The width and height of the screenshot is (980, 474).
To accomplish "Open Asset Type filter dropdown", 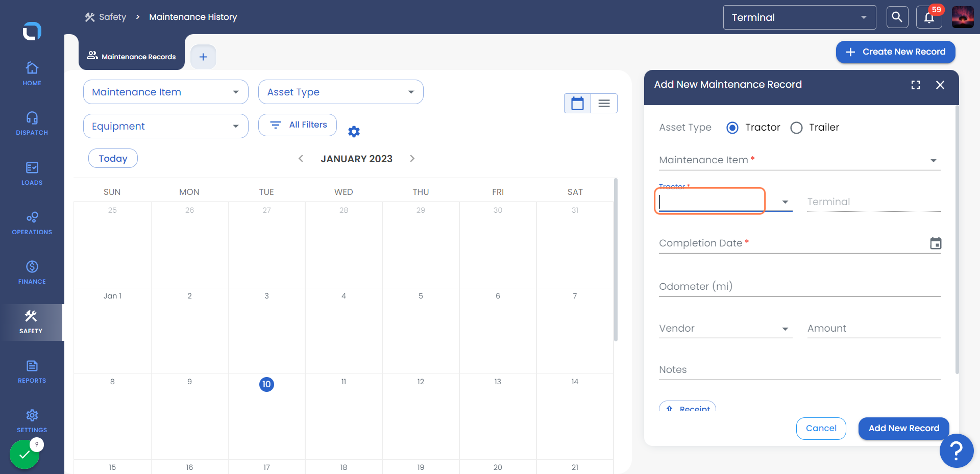I will pos(341,92).
